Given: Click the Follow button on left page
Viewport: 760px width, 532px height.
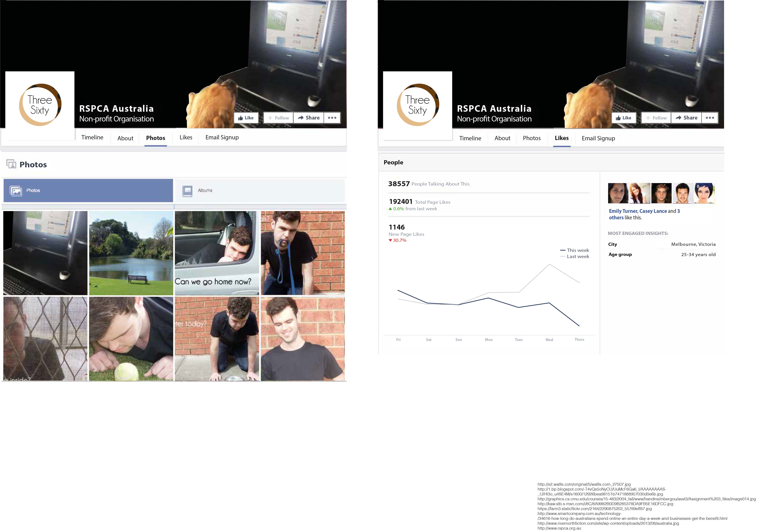Looking at the screenshot, I should click(278, 118).
